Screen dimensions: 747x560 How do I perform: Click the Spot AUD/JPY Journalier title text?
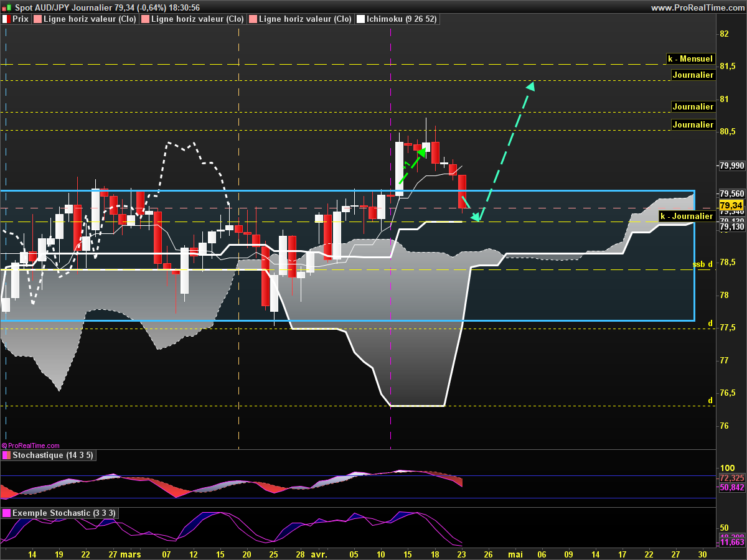[62, 7]
